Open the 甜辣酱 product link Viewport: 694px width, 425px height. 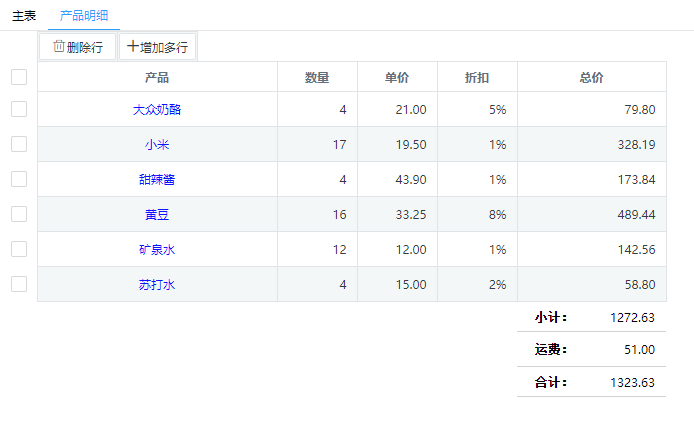pyautogui.click(x=157, y=180)
